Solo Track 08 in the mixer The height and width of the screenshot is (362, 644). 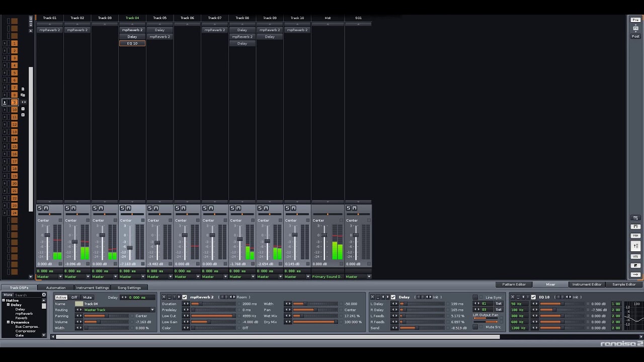point(232,208)
